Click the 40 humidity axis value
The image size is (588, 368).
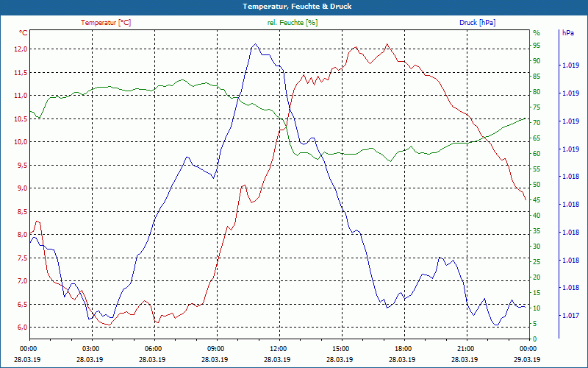point(537,216)
